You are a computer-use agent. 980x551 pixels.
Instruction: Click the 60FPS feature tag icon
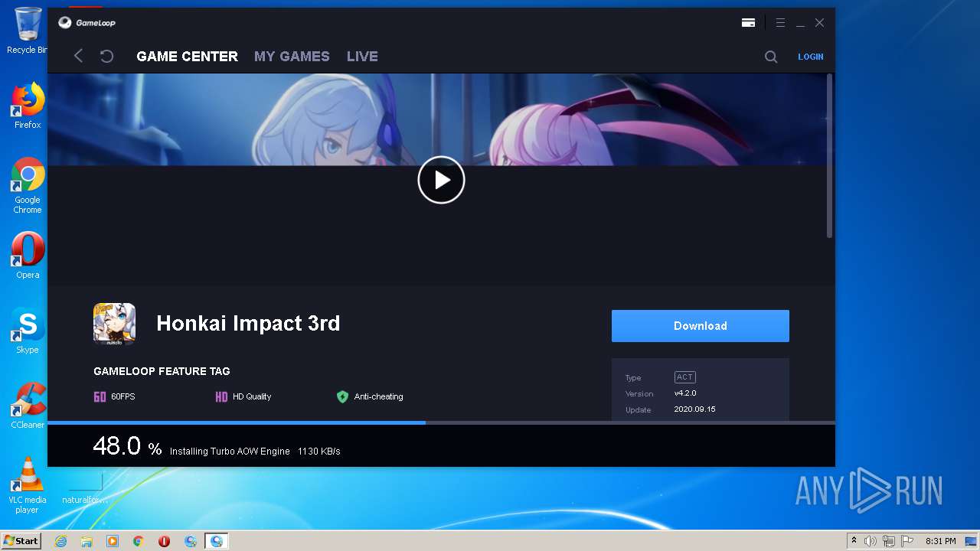[x=100, y=396]
